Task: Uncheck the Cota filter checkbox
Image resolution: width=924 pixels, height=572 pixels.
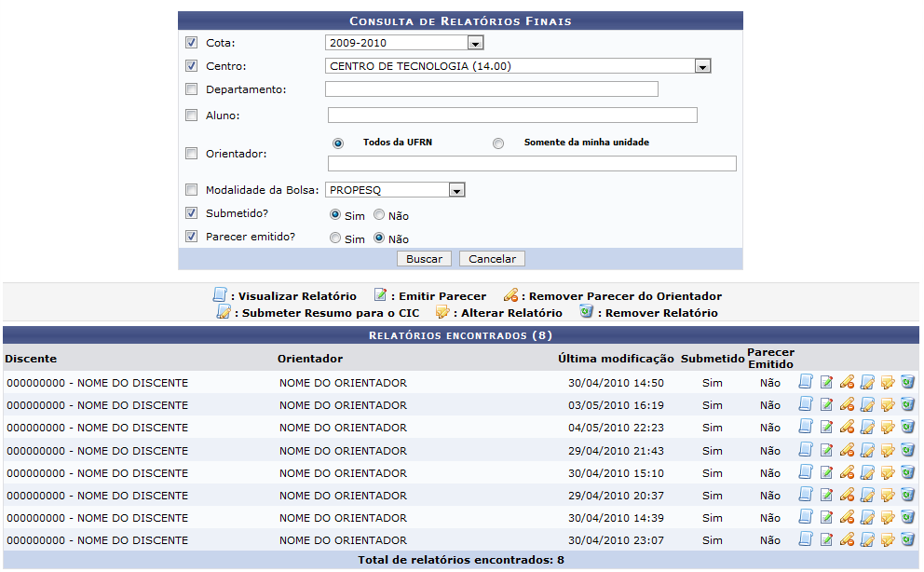Action: tap(191, 43)
